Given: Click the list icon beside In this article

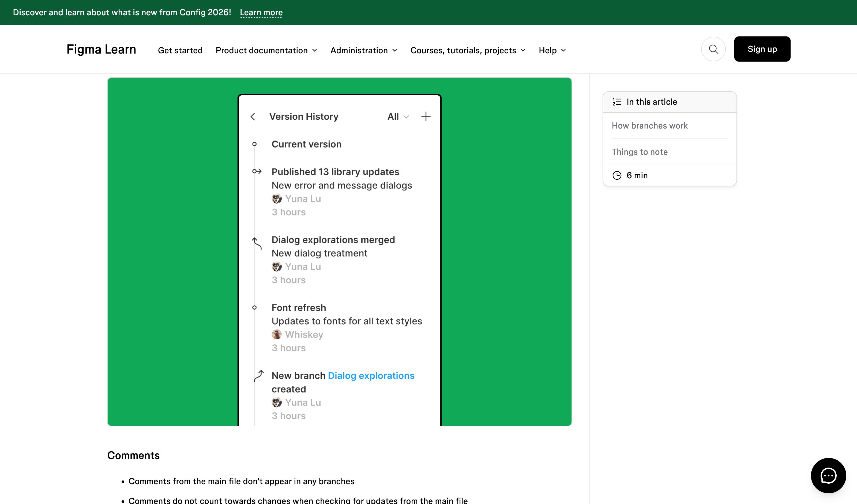Looking at the screenshot, I should 617,102.
